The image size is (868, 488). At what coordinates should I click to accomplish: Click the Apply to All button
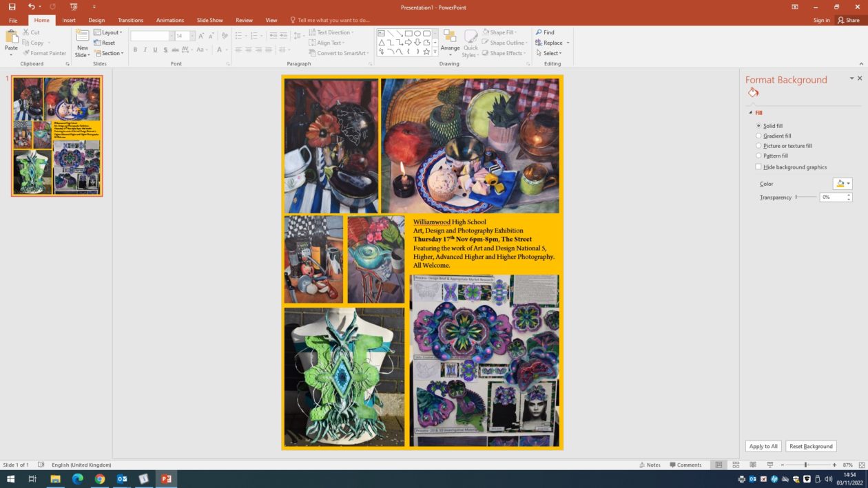(x=763, y=447)
